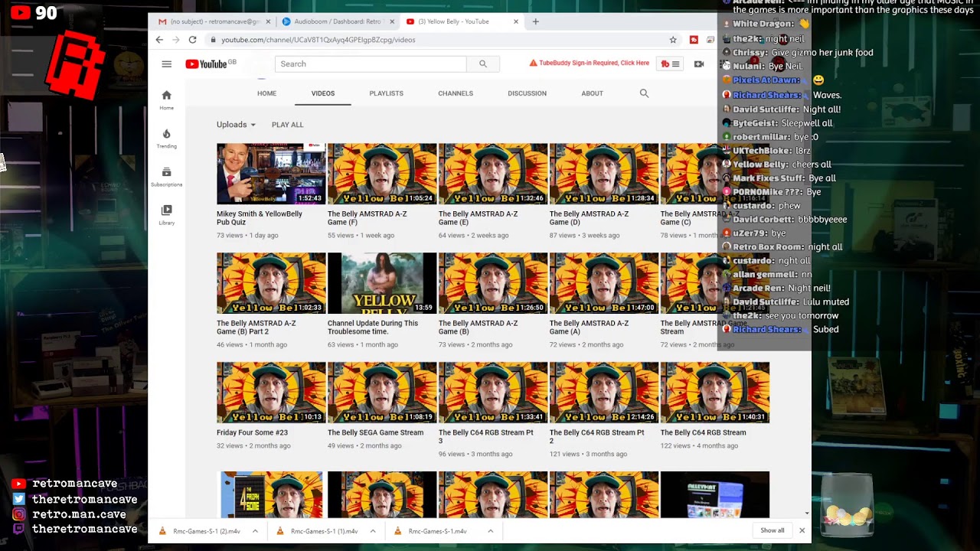Click Friday Four Some #23 title
980x551 pixels.
tap(252, 432)
